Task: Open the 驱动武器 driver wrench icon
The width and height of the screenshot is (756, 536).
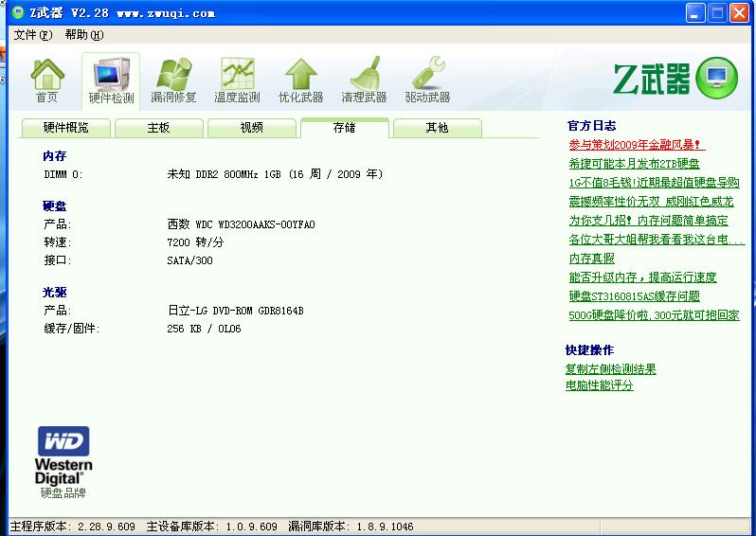Action: coord(427,80)
